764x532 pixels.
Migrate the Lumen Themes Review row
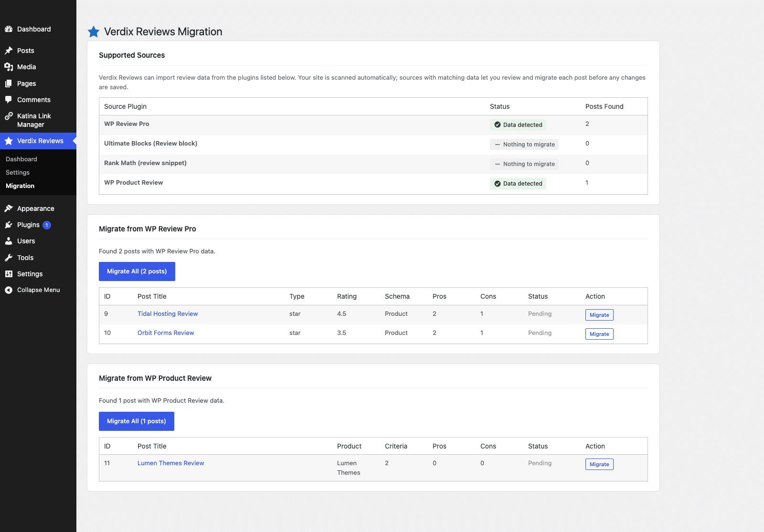click(x=599, y=464)
